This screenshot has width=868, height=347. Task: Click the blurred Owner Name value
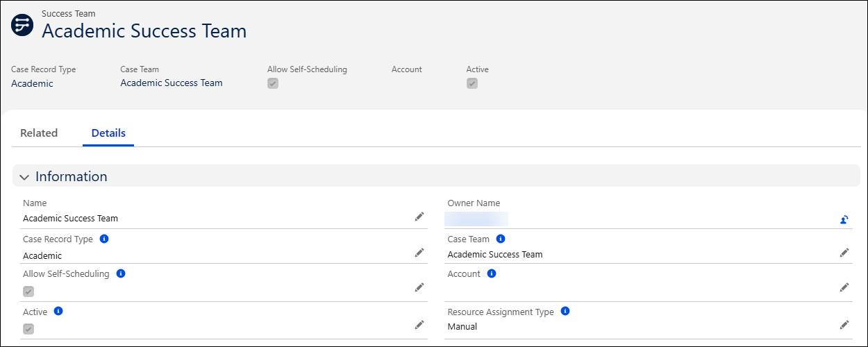coord(476,219)
